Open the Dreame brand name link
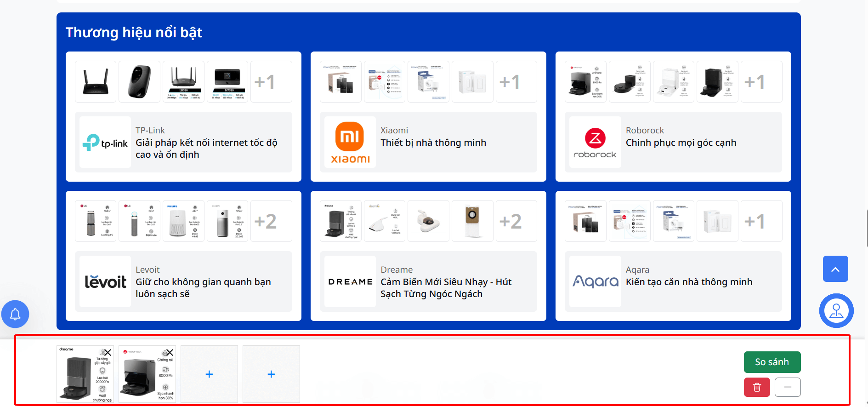 (397, 270)
